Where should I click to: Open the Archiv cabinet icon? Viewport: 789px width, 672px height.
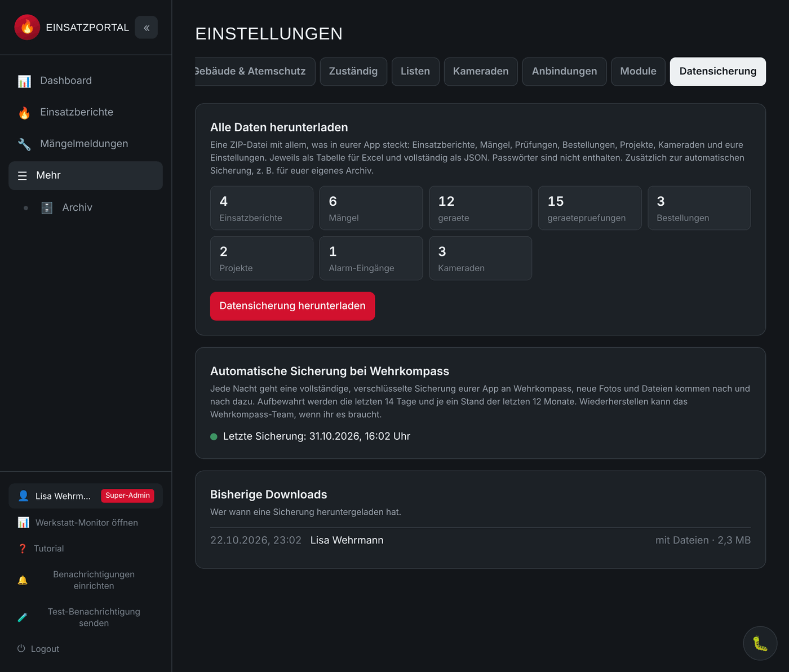tap(47, 208)
